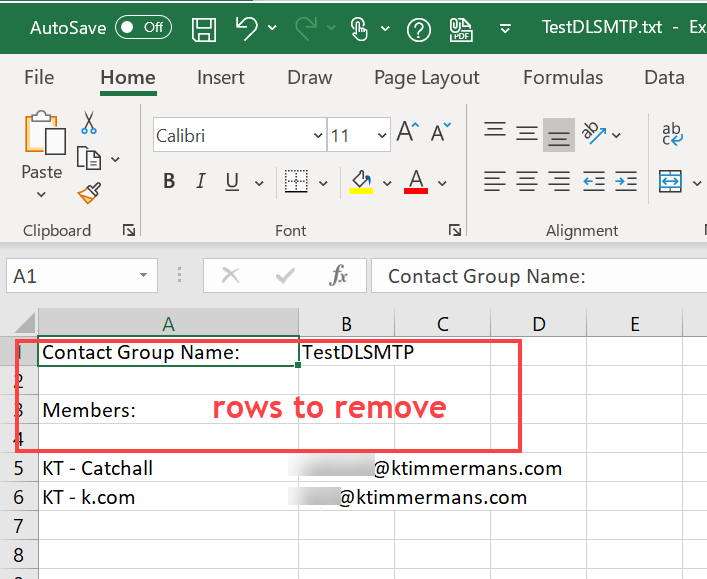
Task: Click the attach as PDF icon
Action: 461,30
